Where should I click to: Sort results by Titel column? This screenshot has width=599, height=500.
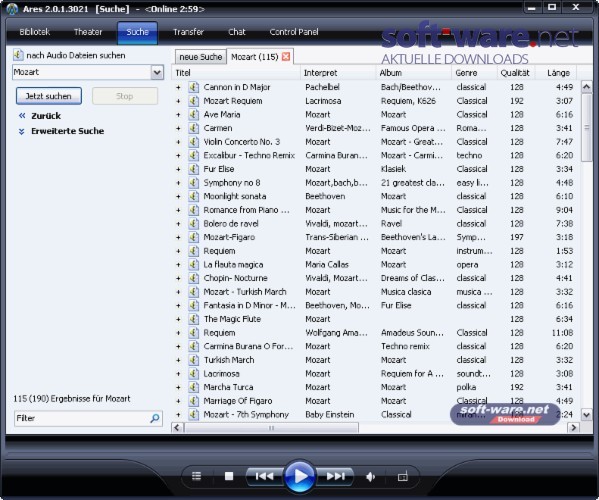[236, 73]
